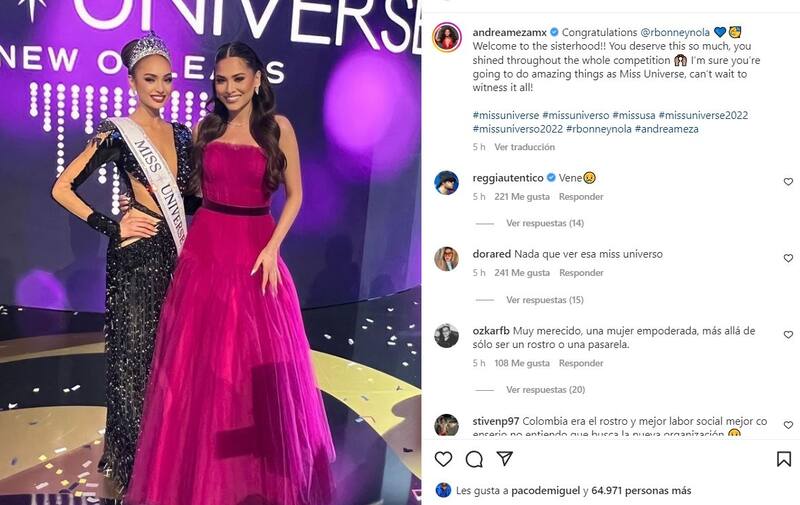The width and height of the screenshot is (800, 505).
Task: Expand Ver respuestas (14)
Action: pyautogui.click(x=545, y=223)
